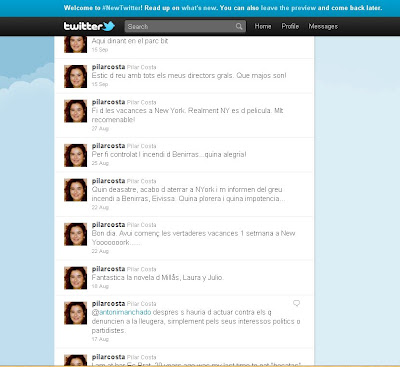
Task: Click pilarcosta username on "directors grals" tweet
Action: pyautogui.click(x=108, y=67)
